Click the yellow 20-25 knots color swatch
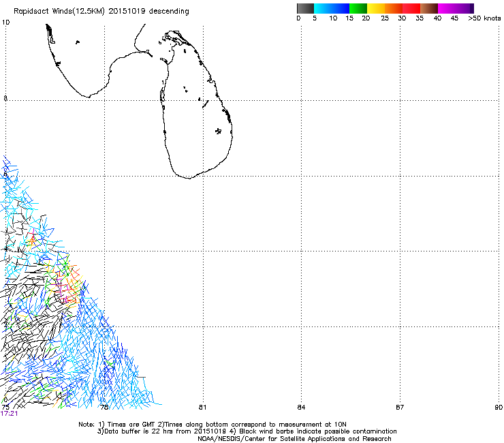The height and width of the screenshot is (443, 504). coord(375,8)
